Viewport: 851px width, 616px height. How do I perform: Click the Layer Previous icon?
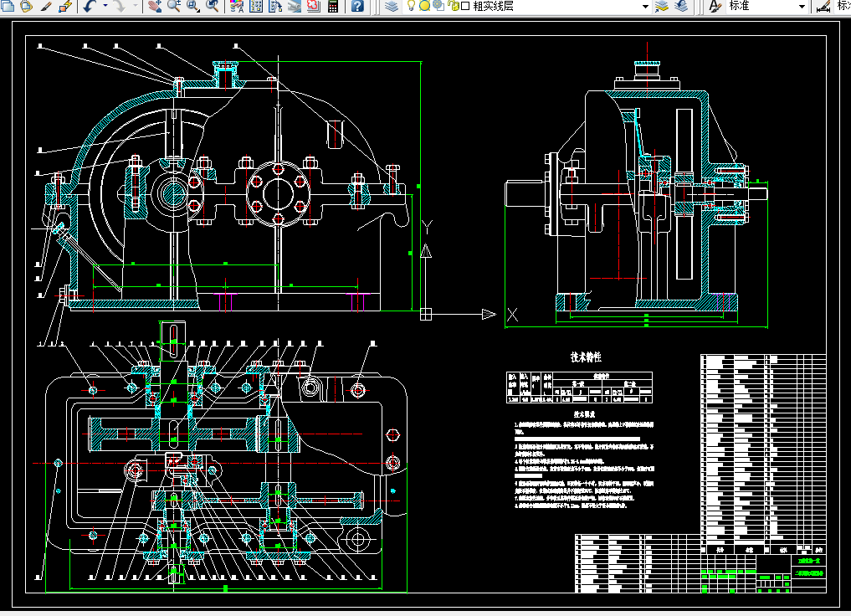point(681,7)
